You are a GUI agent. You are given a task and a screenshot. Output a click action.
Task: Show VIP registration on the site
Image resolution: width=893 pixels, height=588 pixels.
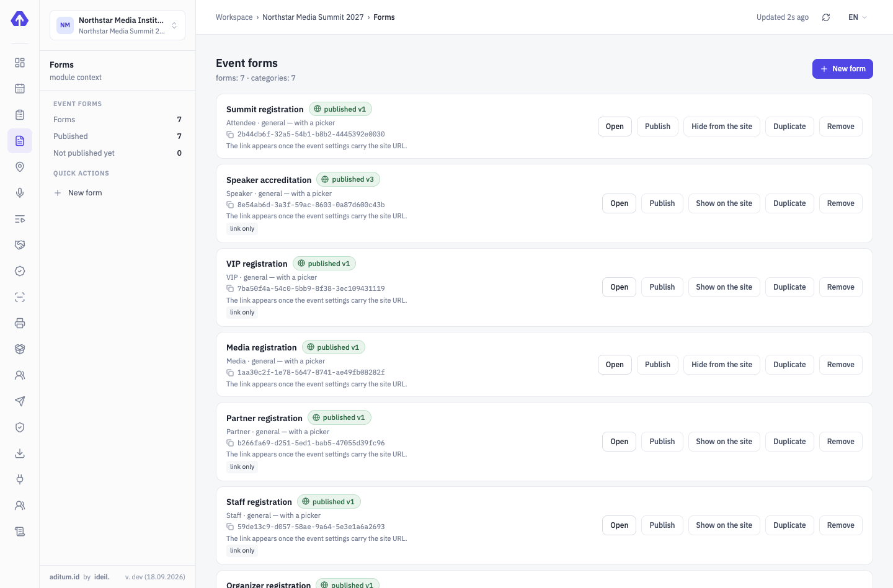pos(724,287)
